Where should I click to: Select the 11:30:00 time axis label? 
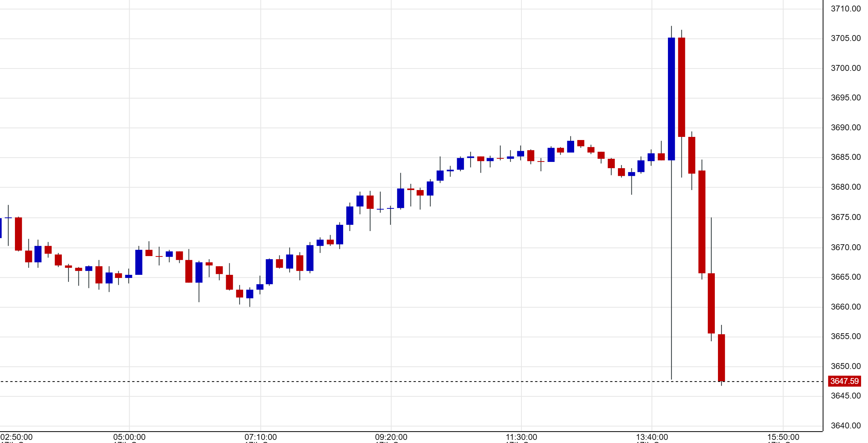pos(521,437)
